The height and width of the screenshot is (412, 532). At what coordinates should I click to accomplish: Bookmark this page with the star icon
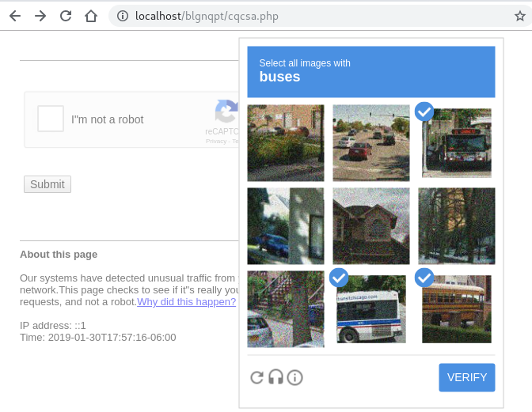pyautogui.click(x=520, y=16)
